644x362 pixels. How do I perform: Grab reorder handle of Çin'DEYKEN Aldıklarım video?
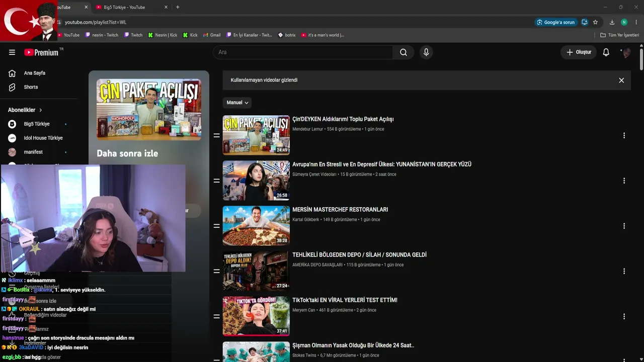coord(217,135)
